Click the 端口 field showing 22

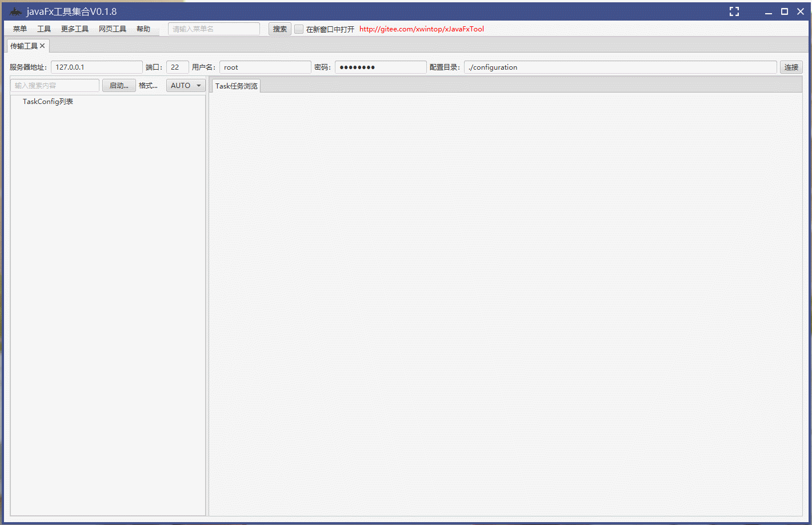point(178,67)
